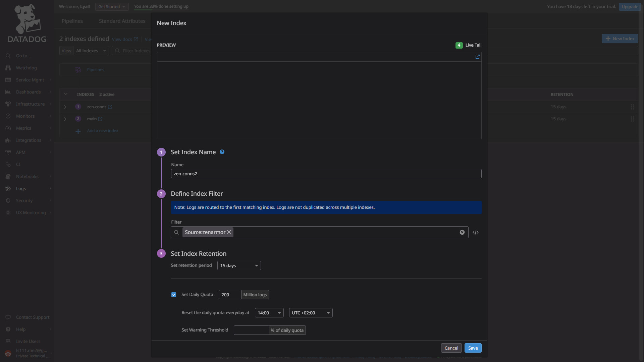This screenshot has width=644, height=362.
Task: Click the Help question mark icon
Action: 8,329
